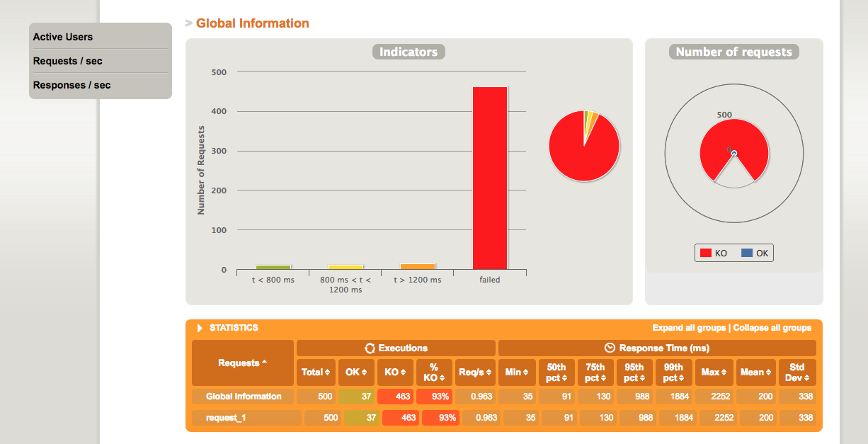Click the Collapse all groups link
Screen dimensions: 868x444
772,328
